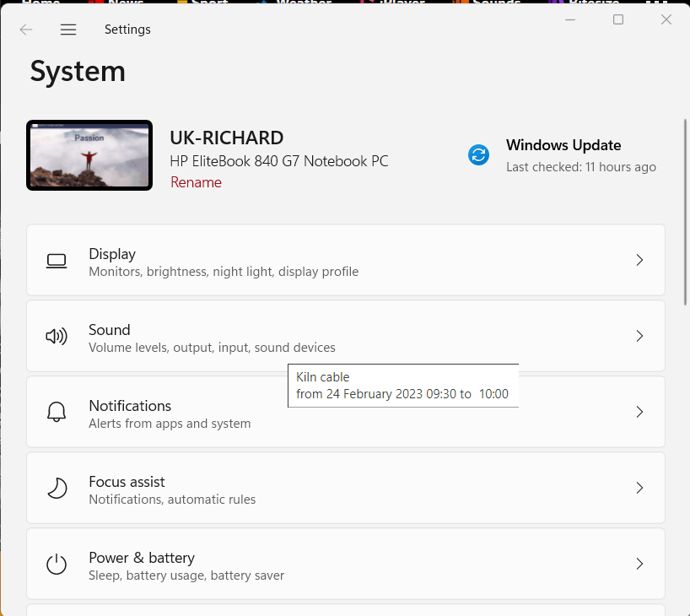The width and height of the screenshot is (690, 616).
Task: Click the Sound speaker icon
Action: (x=57, y=337)
